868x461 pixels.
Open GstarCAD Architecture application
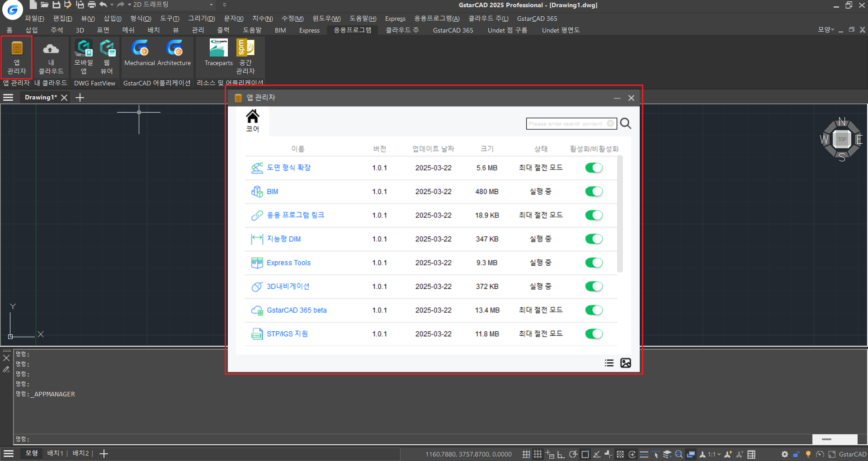click(x=174, y=53)
